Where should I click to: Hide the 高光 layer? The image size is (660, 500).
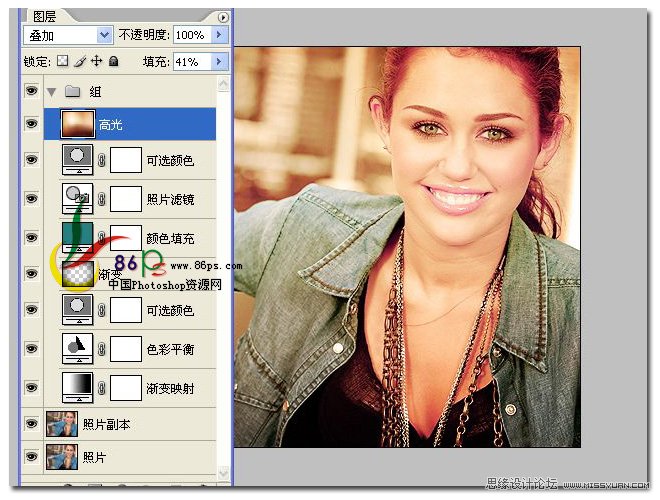[x=32, y=123]
